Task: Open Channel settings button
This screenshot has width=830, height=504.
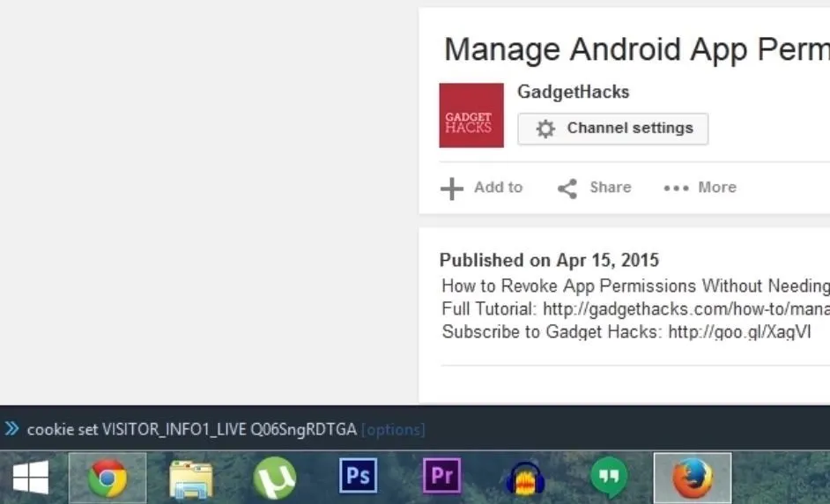Action: tap(613, 129)
